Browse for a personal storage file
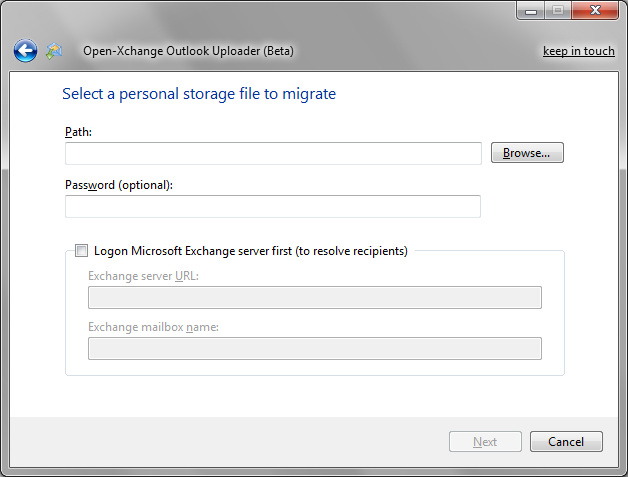This screenshot has height=477, width=628. point(527,153)
